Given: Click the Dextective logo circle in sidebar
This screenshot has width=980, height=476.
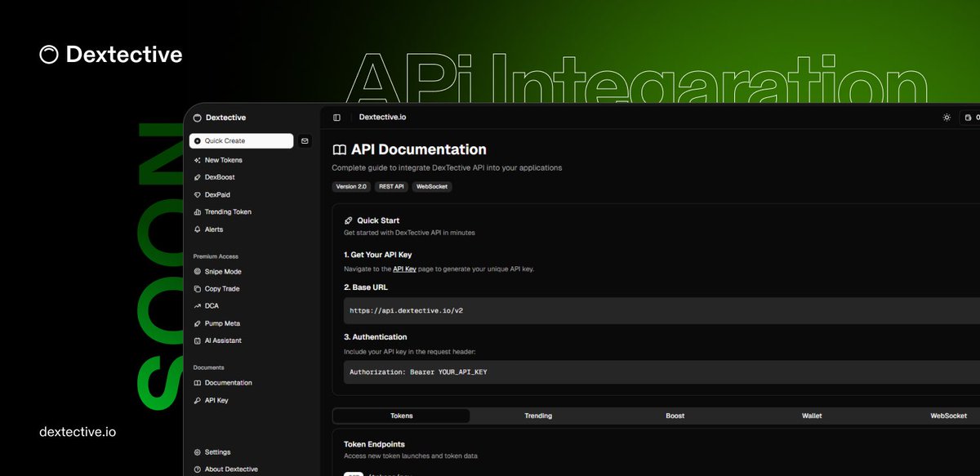Looking at the screenshot, I should [x=197, y=118].
